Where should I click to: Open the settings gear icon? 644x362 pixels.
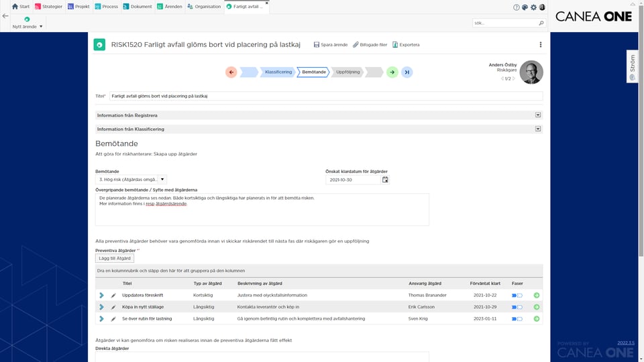(533, 7)
